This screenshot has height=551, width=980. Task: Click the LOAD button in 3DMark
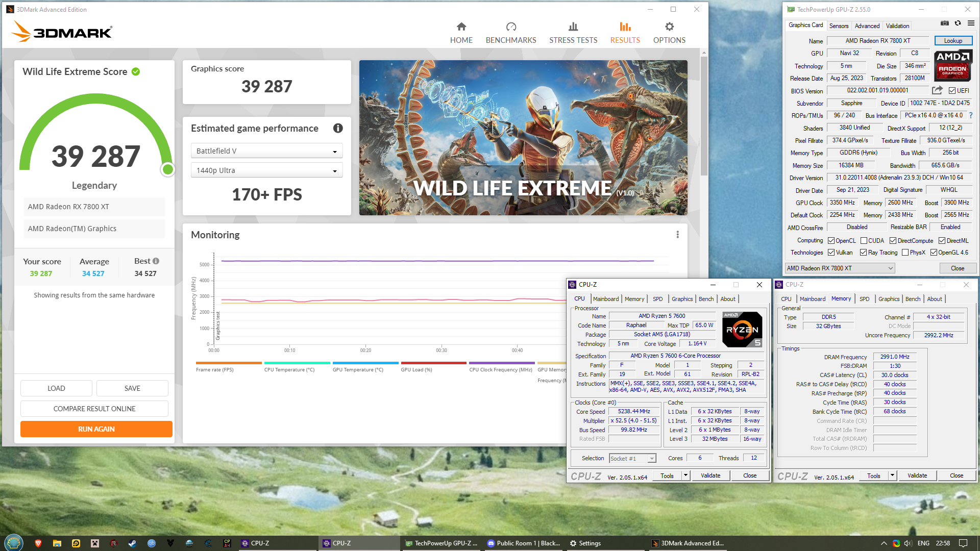coord(56,388)
